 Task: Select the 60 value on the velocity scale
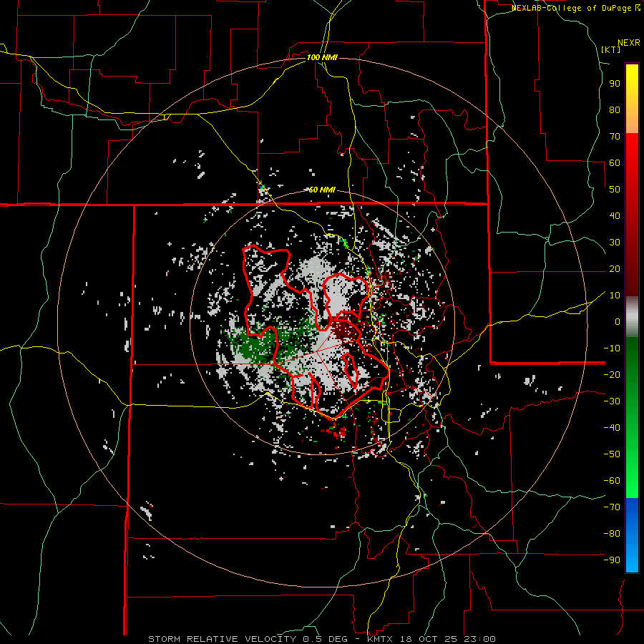pyautogui.click(x=615, y=162)
